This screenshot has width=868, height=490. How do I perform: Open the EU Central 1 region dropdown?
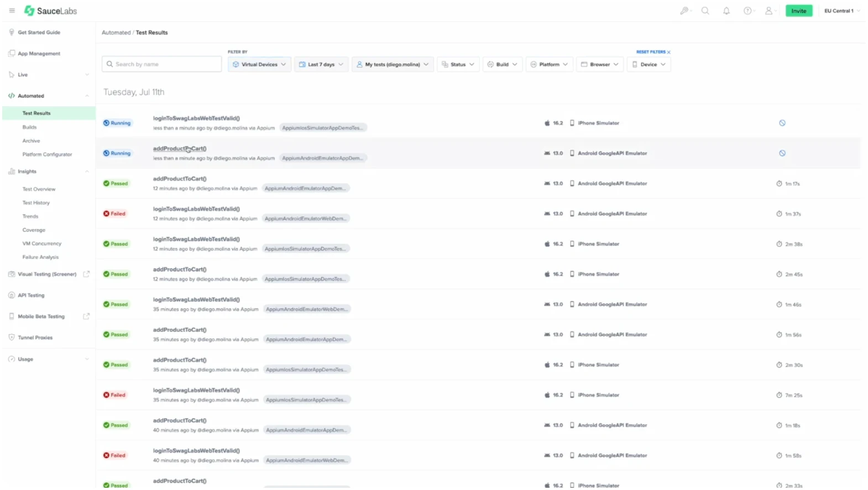(x=842, y=11)
